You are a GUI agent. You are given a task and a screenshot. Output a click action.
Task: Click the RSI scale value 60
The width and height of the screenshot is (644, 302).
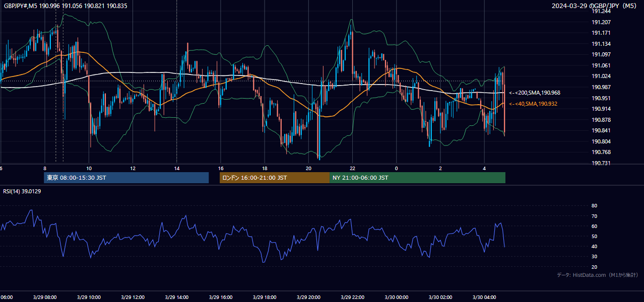pyautogui.click(x=594, y=226)
